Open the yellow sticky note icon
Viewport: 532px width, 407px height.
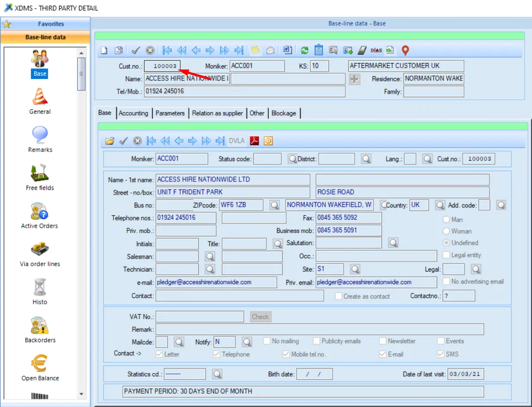point(256,50)
